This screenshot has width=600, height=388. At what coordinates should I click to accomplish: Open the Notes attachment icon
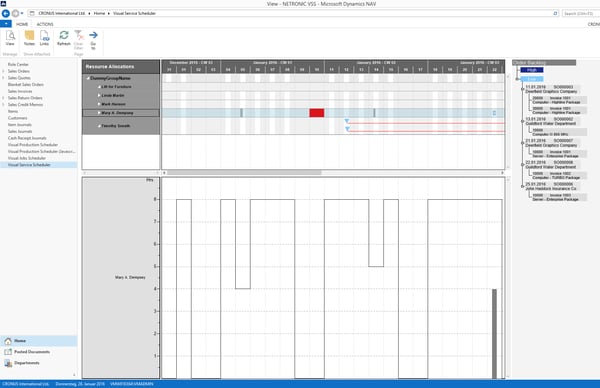29,38
